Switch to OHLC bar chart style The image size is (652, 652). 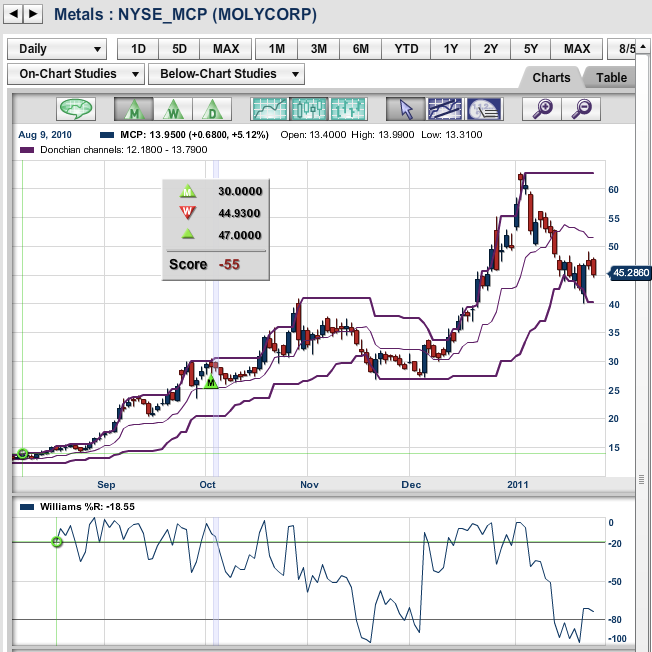[347, 109]
